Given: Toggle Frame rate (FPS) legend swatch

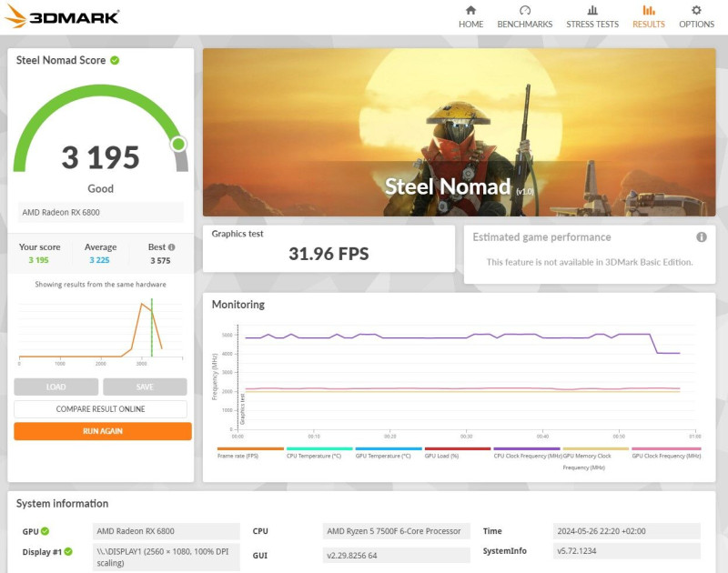Looking at the screenshot, I should click(250, 448).
